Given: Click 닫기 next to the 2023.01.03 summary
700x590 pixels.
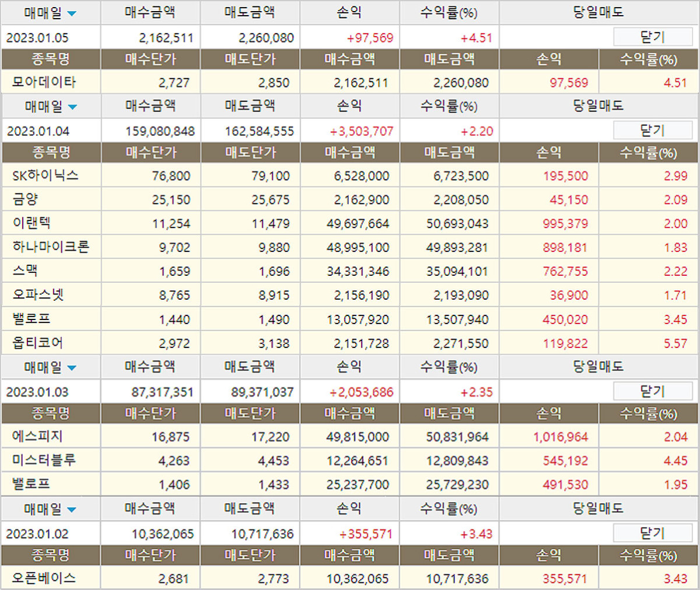Looking at the screenshot, I should click(x=652, y=391).
